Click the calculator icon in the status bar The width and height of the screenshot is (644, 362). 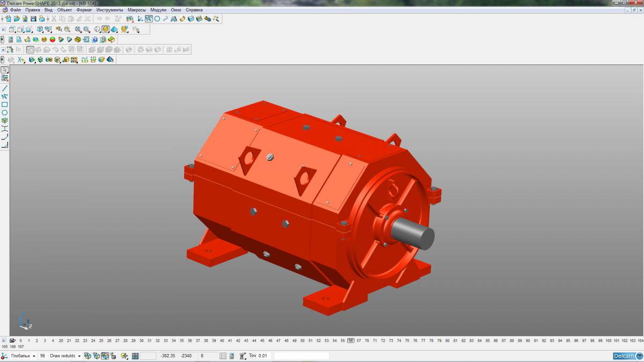pyautogui.click(x=232, y=356)
